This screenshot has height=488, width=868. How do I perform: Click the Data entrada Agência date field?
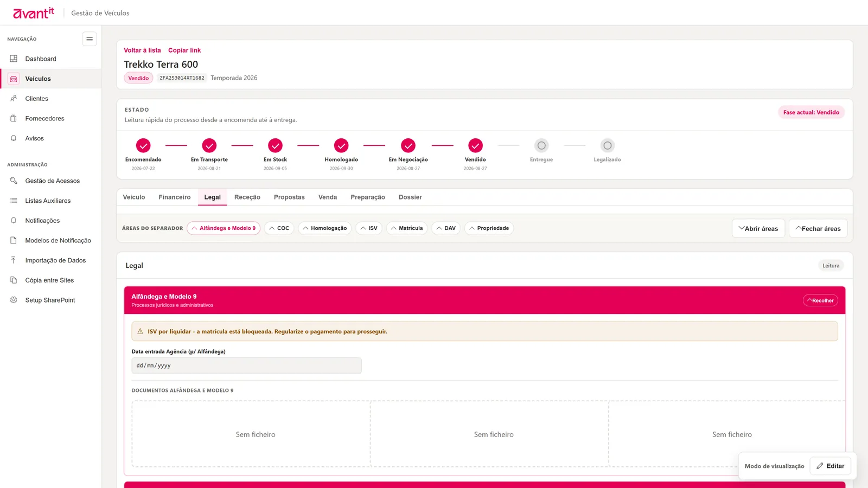246,365
